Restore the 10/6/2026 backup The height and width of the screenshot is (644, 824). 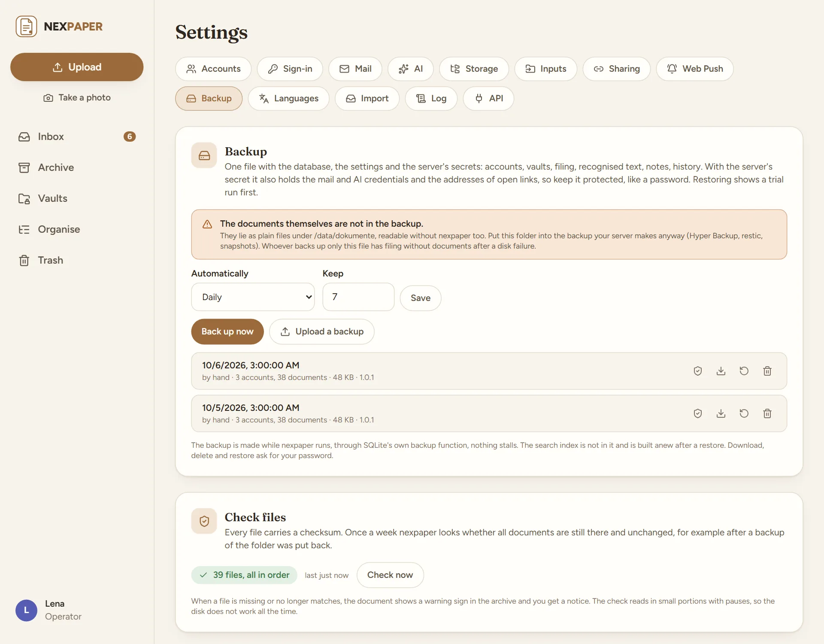tap(744, 371)
